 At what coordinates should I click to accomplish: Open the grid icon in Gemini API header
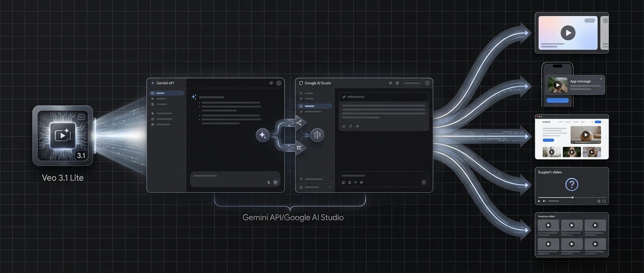[271, 83]
